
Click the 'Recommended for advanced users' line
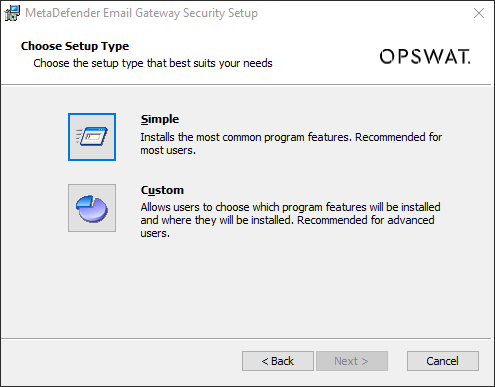tap(366, 220)
